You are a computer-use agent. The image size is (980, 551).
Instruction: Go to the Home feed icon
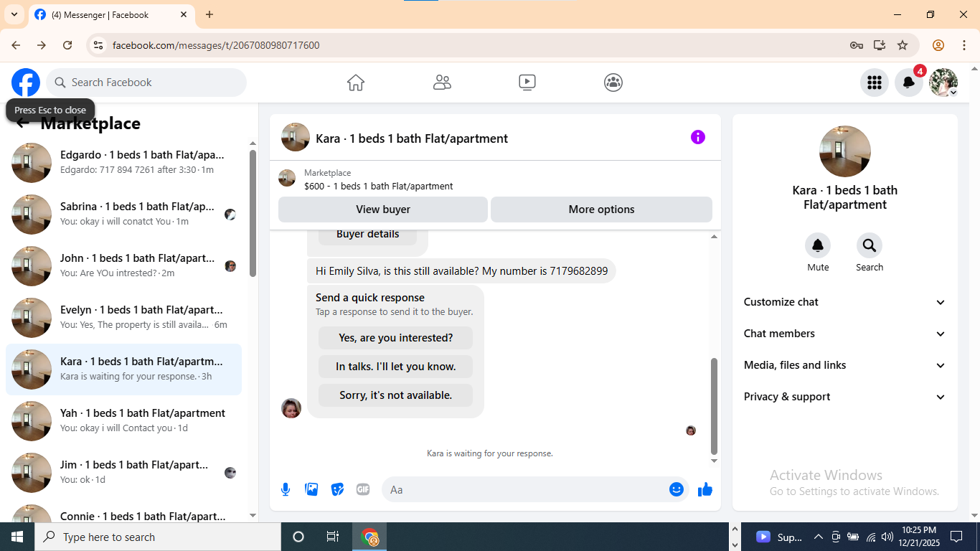[x=356, y=83]
